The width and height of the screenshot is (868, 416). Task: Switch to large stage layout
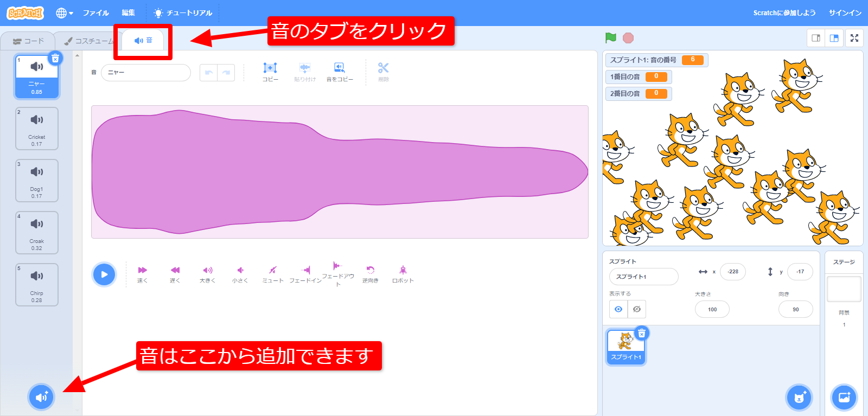click(834, 38)
